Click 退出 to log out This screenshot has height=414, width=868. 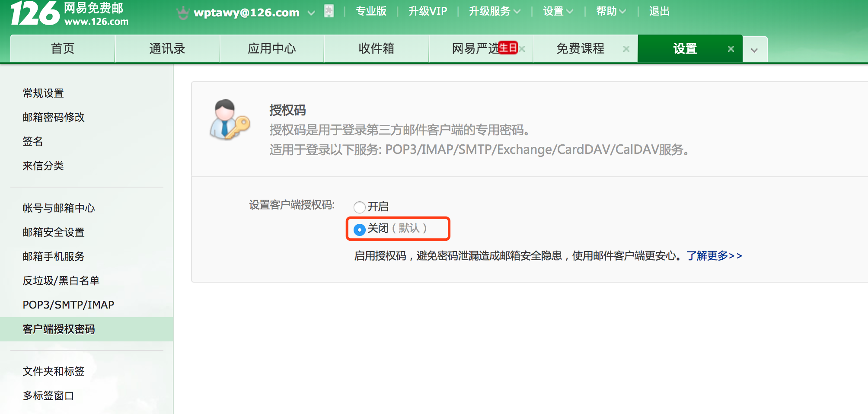[659, 11]
